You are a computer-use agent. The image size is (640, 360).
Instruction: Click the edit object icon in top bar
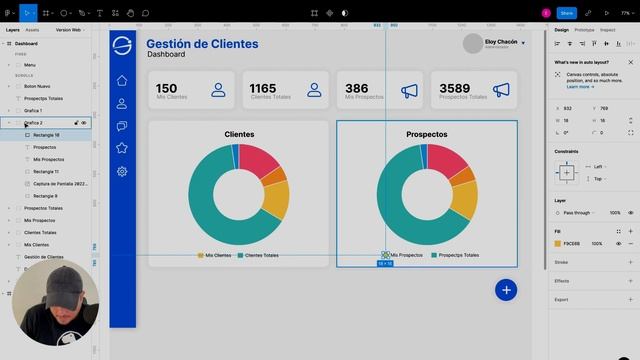(x=314, y=13)
